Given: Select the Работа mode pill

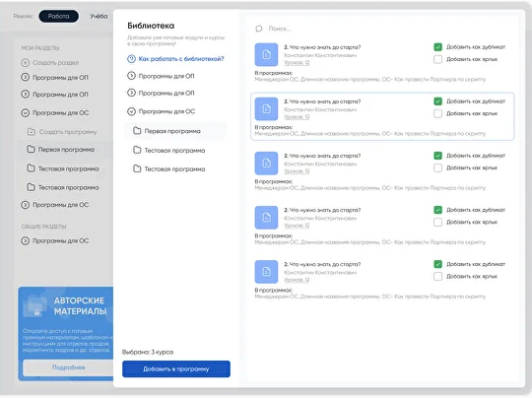Looking at the screenshot, I should point(59,16).
